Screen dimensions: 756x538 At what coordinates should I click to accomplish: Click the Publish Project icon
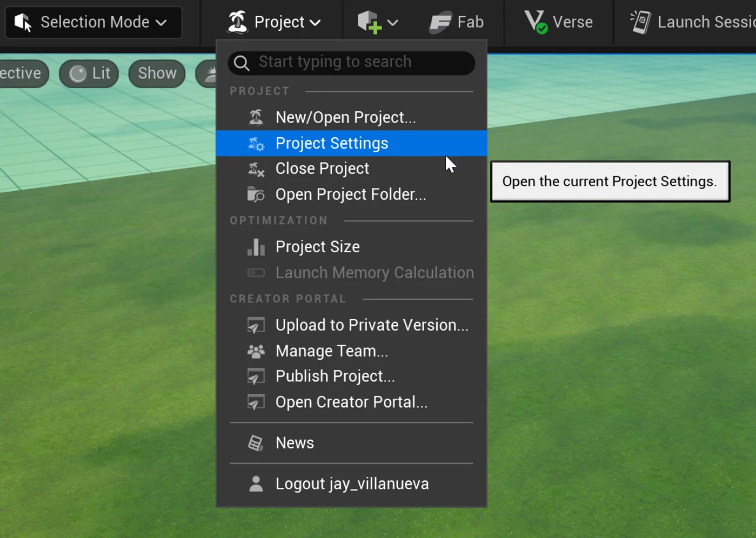256,376
